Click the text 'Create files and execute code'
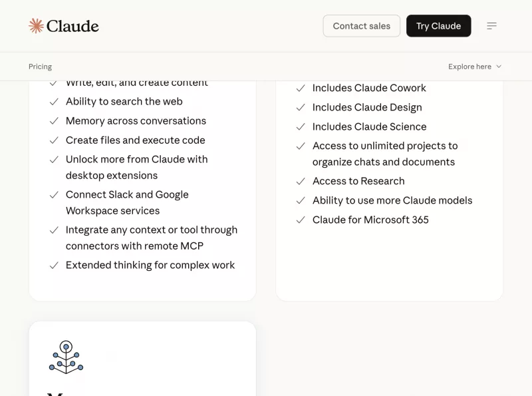The image size is (532, 396). [136, 140]
